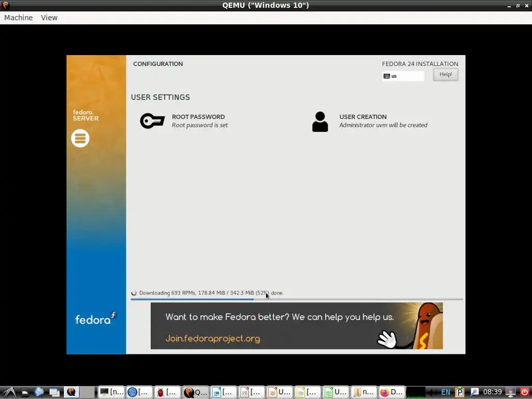
Task: Click the QEMU title bar app icon
Action: click(x=5, y=5)
